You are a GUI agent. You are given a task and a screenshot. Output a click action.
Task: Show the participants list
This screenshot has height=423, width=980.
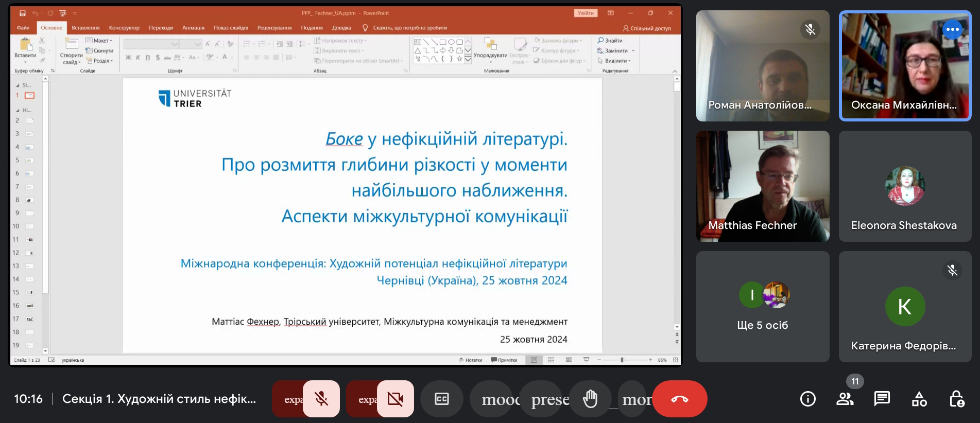click(x=845, y=398)
